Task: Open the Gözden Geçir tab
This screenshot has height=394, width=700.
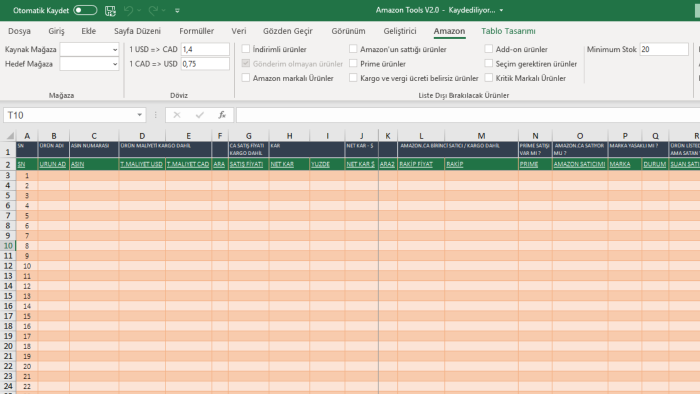Action: (288, 31)
